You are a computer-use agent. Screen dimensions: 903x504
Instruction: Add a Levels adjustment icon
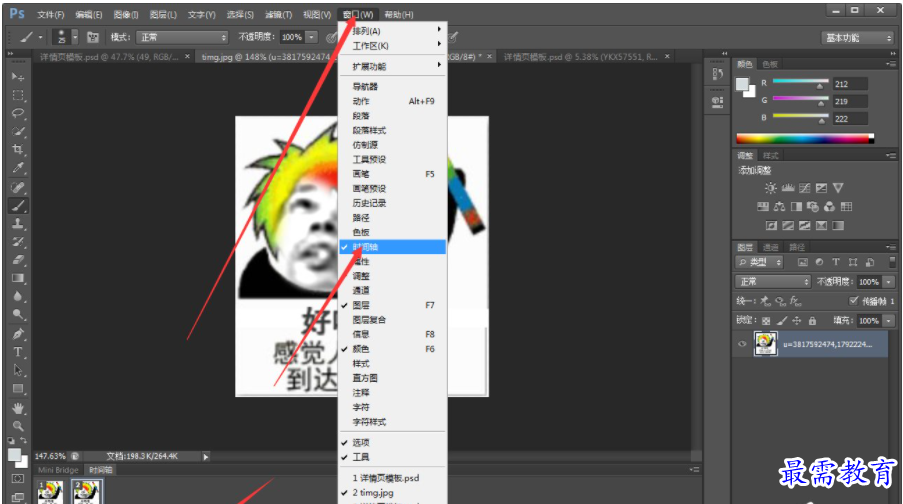click(x=788, y=188)
